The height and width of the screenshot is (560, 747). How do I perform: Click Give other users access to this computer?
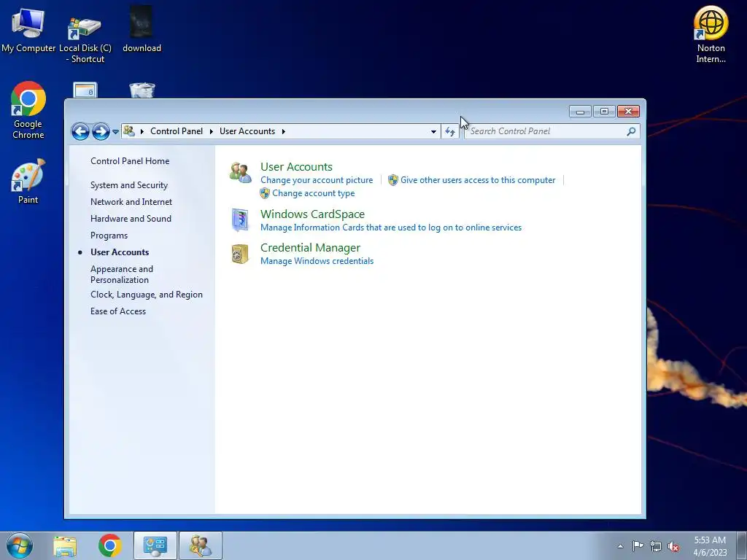pos(478,180)
